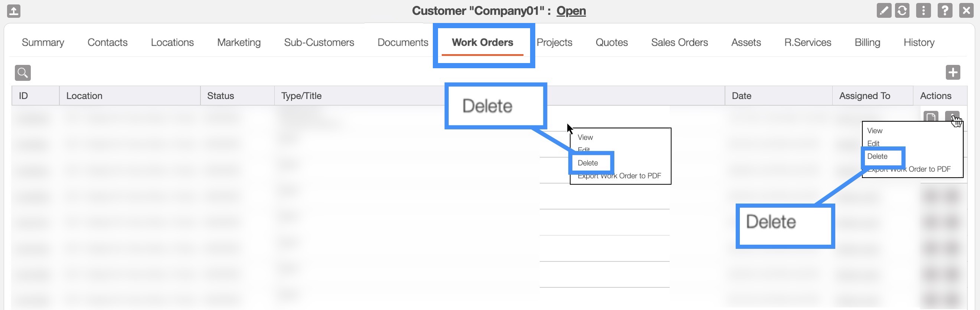Click the Date column header

pos(741,96)
